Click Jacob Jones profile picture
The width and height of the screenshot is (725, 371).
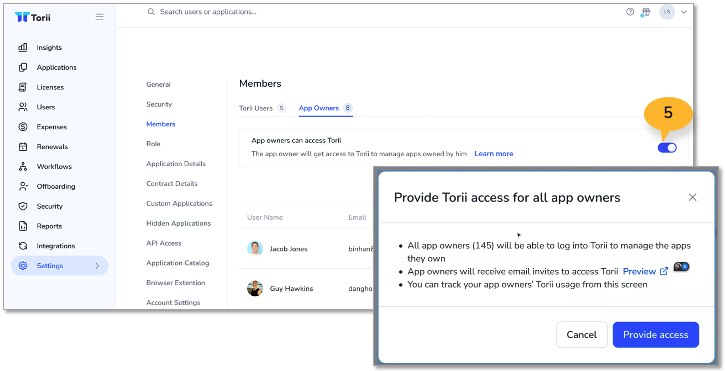coord(255,248)
